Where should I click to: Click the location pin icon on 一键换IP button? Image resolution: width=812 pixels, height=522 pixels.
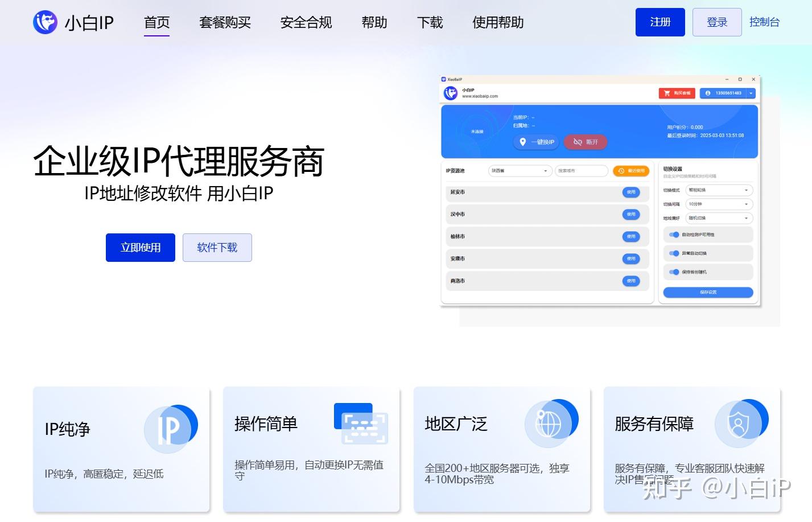(x=522, y=141)
